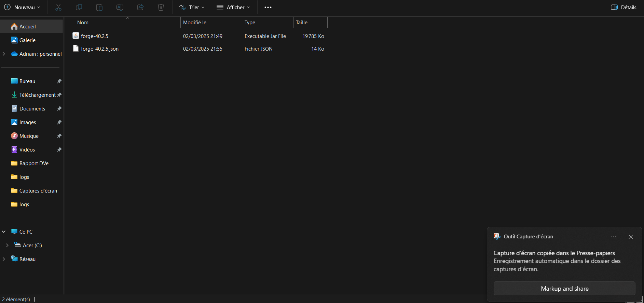Viewport: 644px width, 303px height.
Task: Click the OneDrive cloud icon
Action: point(14,54)
